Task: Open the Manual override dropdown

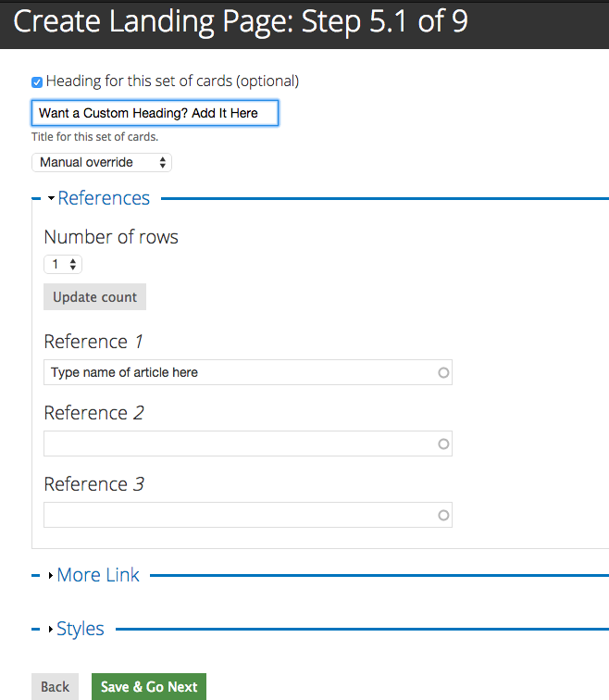Action: coord(102,162)
